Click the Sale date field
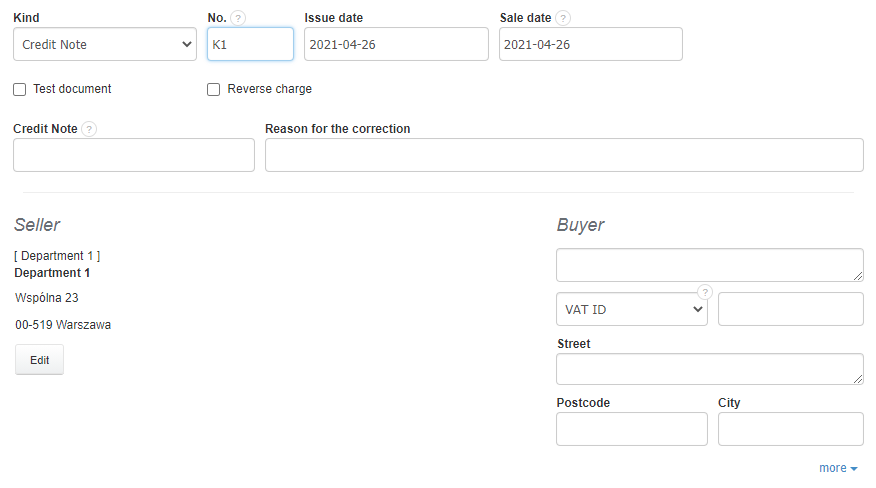 coord(590,44)
